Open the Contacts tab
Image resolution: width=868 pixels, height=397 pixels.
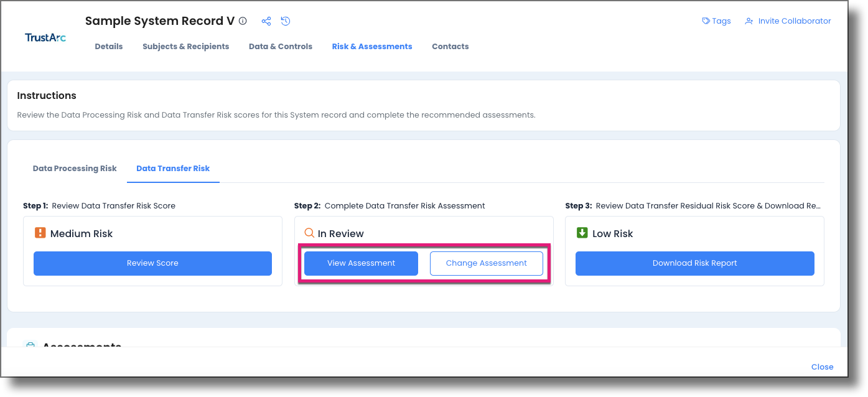[450, 47]
